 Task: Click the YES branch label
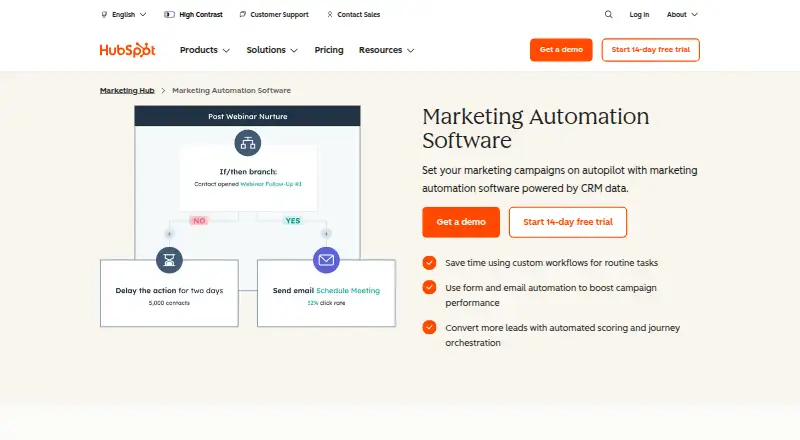[x=292, y=221]
